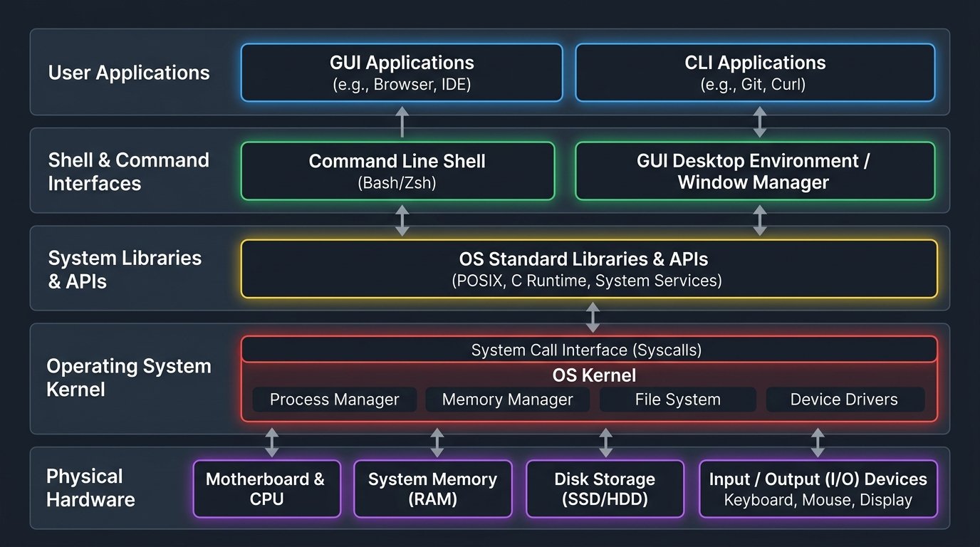Click the "Keyboard, Mouse, Display" text
This screenshot has height=547, width=980.
click(x=818, y=500)
